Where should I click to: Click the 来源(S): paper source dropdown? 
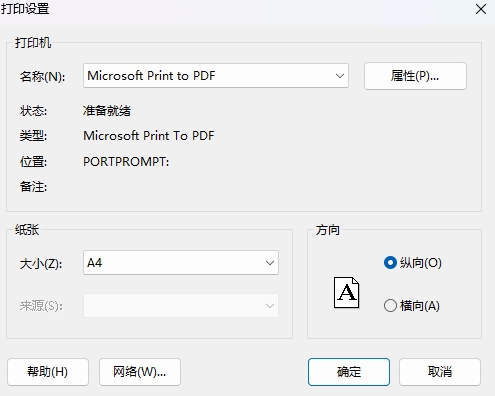pos(181,305)
